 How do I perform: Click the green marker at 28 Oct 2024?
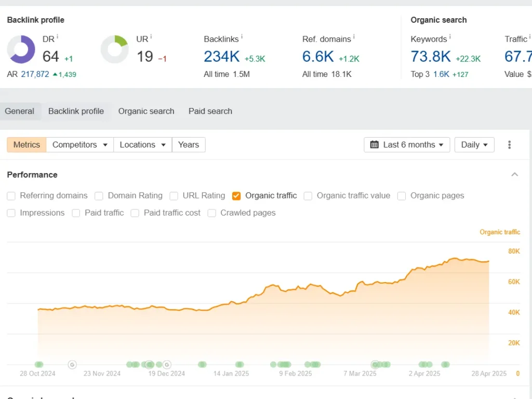[x=39, y=365]
